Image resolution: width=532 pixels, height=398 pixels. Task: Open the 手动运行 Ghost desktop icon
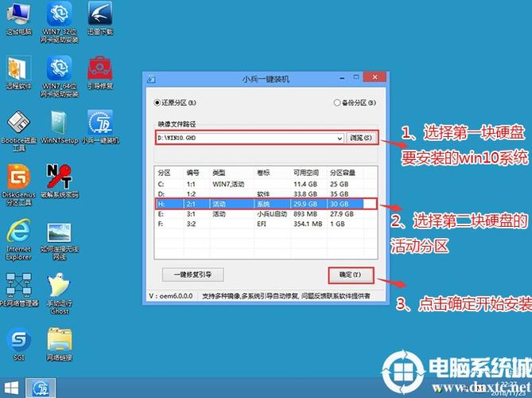(60, 294)
